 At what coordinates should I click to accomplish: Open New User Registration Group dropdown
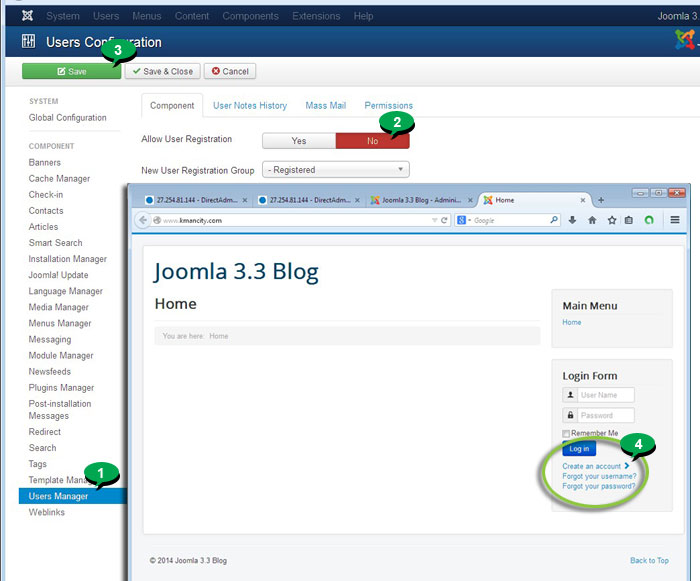[336, 170]
